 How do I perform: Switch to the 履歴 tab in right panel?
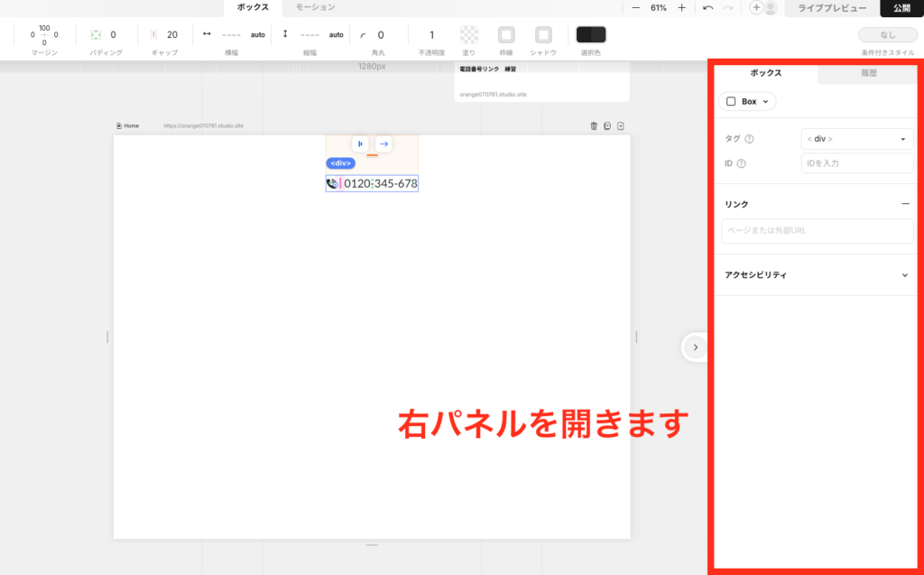click(x=869, y=73)
